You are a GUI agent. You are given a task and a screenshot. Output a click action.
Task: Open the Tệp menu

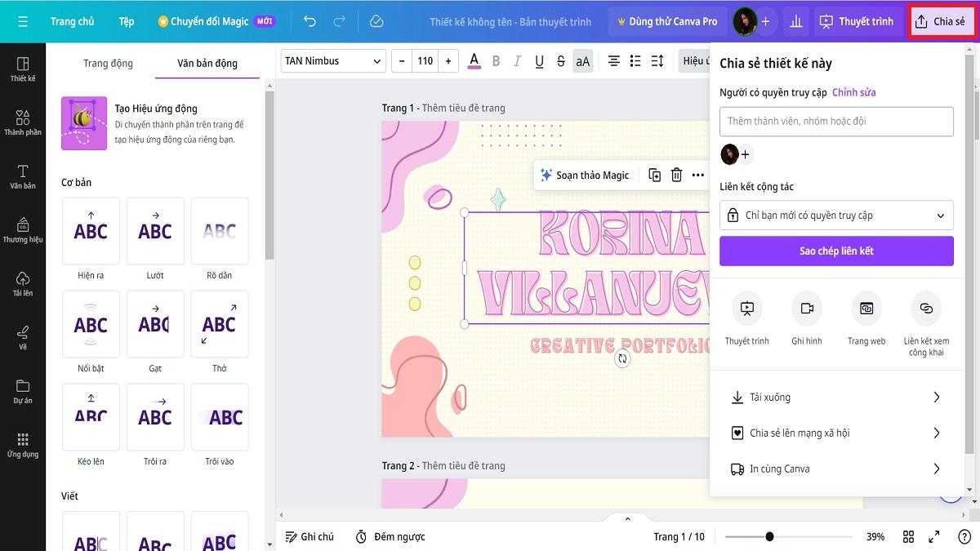click(x=127, y=21)
